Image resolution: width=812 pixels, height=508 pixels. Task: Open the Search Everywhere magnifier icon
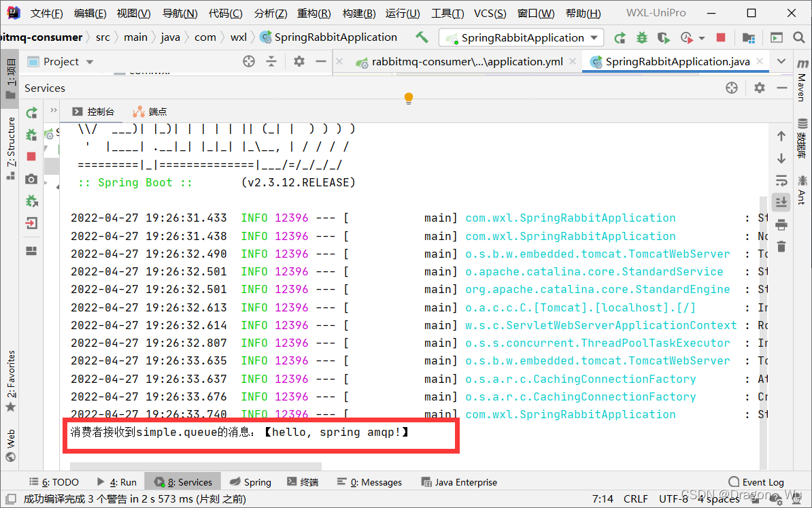coord(800,37)
